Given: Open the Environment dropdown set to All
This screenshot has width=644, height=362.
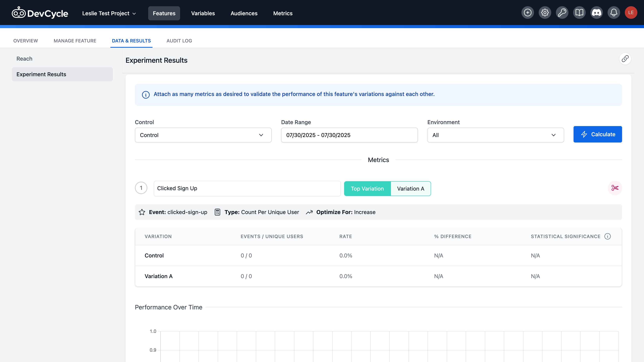Looking at the screenshot, I should pyautogui.click(x=495, y=135).
